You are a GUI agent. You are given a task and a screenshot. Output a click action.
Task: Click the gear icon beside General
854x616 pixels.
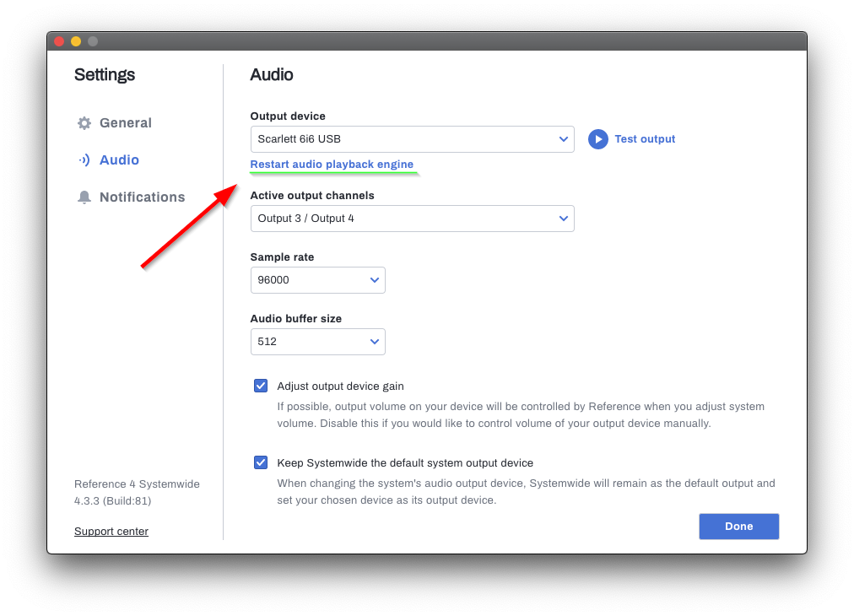[x=84, y=123]
